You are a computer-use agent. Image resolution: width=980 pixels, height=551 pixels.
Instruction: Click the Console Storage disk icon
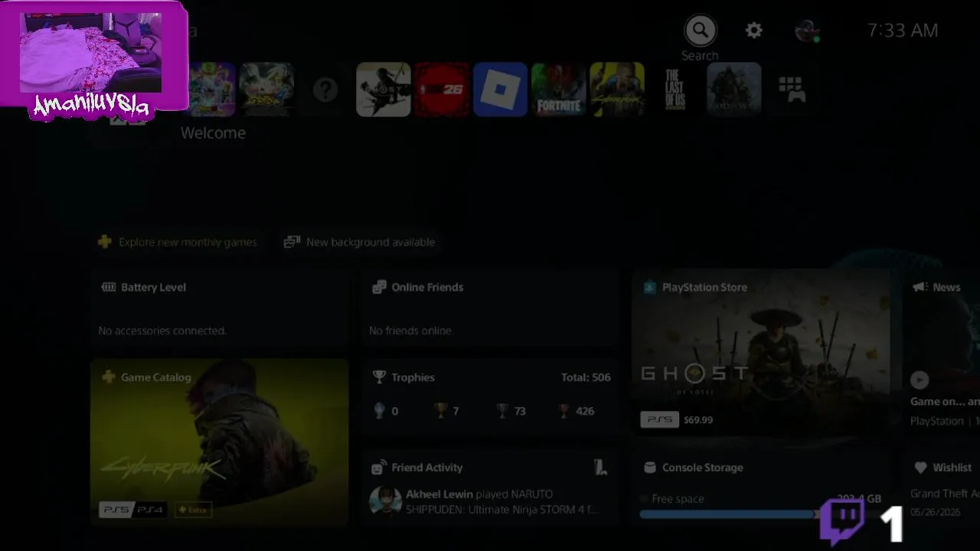pyautogui.click(x=650, y=468)
